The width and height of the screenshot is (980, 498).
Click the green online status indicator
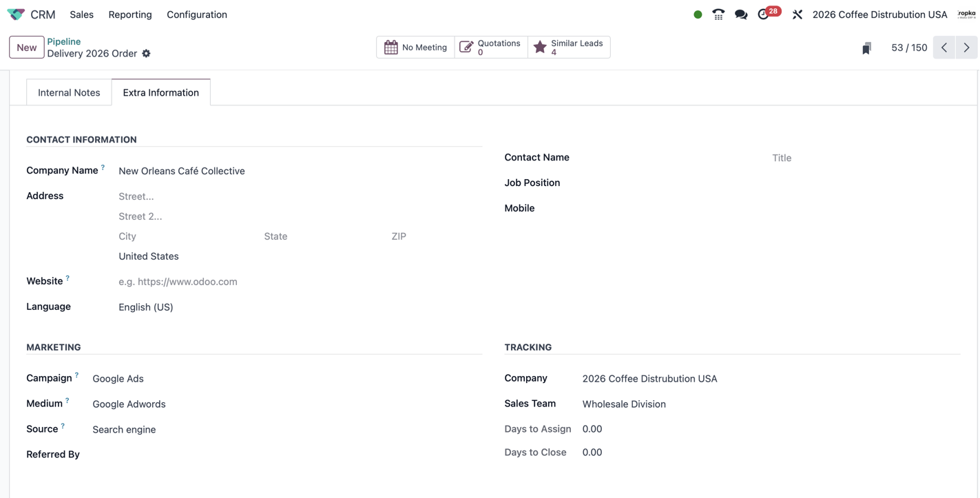[x=698, y=14]
